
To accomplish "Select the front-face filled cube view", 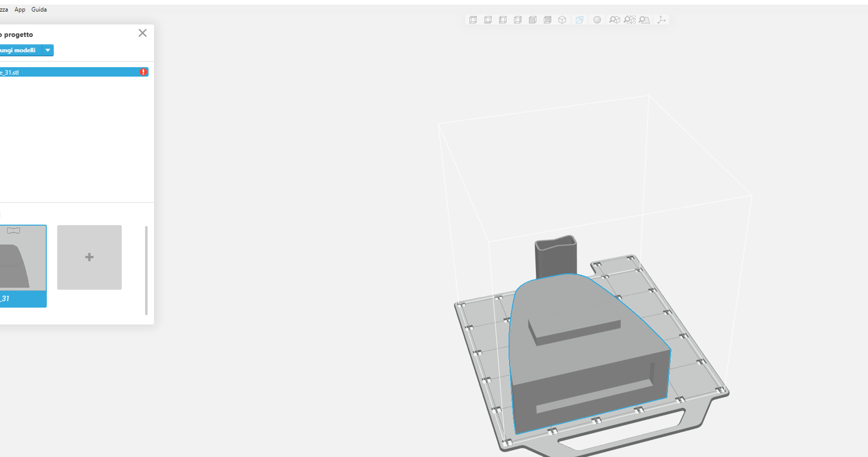I will (x=532, y=20).
